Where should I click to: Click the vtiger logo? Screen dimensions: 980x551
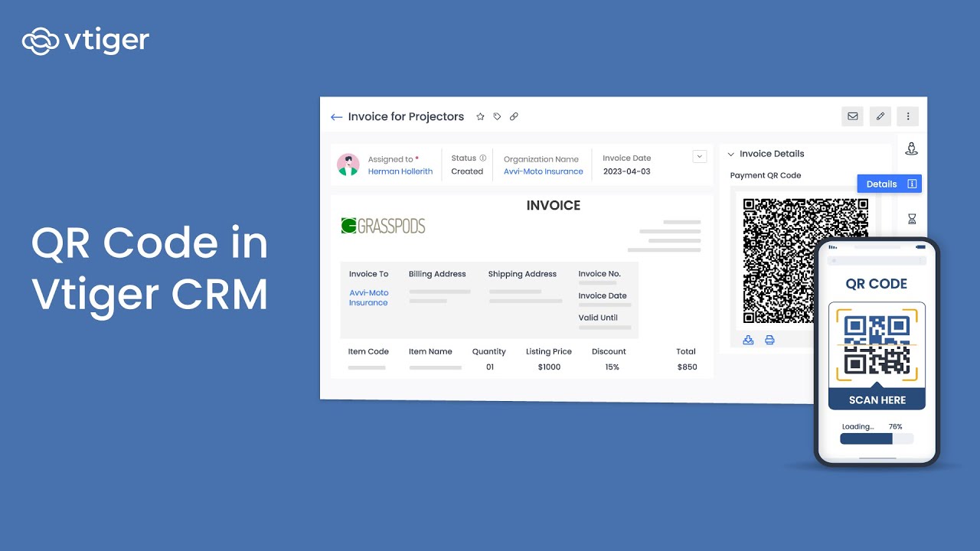[86, 41]
